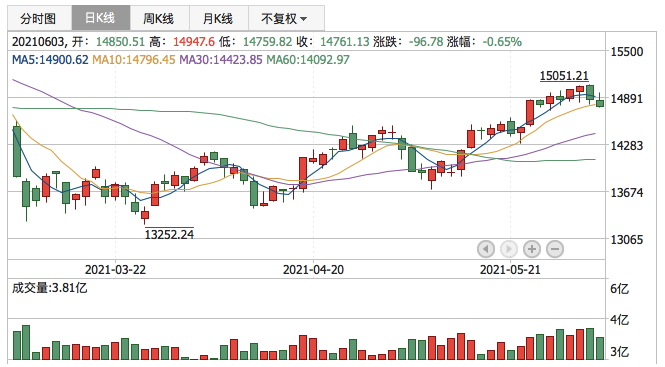The width and height of the screenshot is (665, 367).
Task: Click the 2021-05-21 date label
Action: [x=510, y=269]
